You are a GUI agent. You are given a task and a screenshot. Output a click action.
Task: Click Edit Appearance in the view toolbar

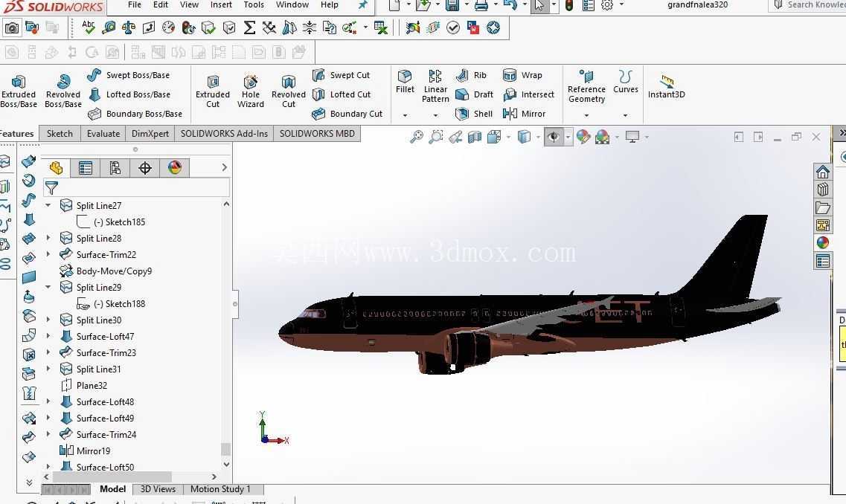click(583, 137)
